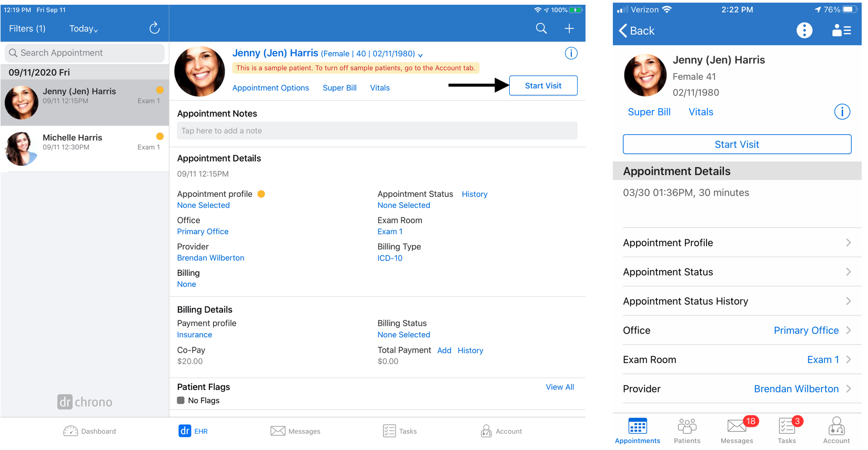Click the Search Appointment field
868x450 pixels.
point(85,53)
